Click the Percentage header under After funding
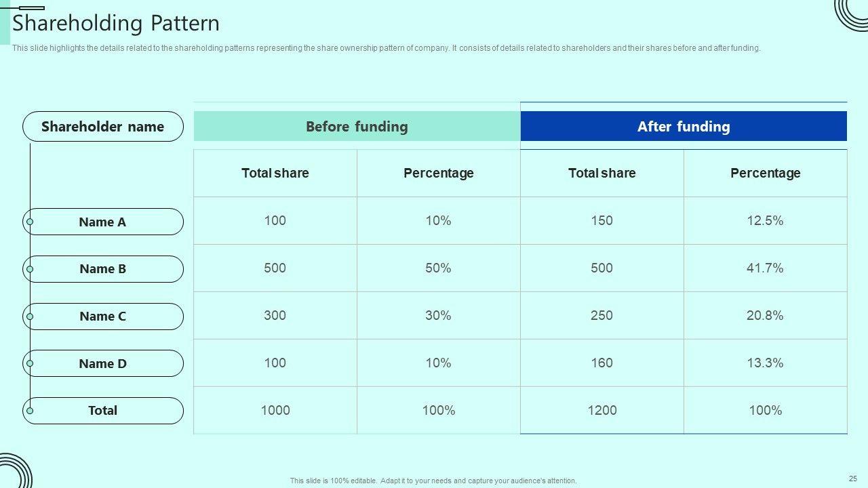The height and width of the screenshot is (488, 868). point(765,174)
